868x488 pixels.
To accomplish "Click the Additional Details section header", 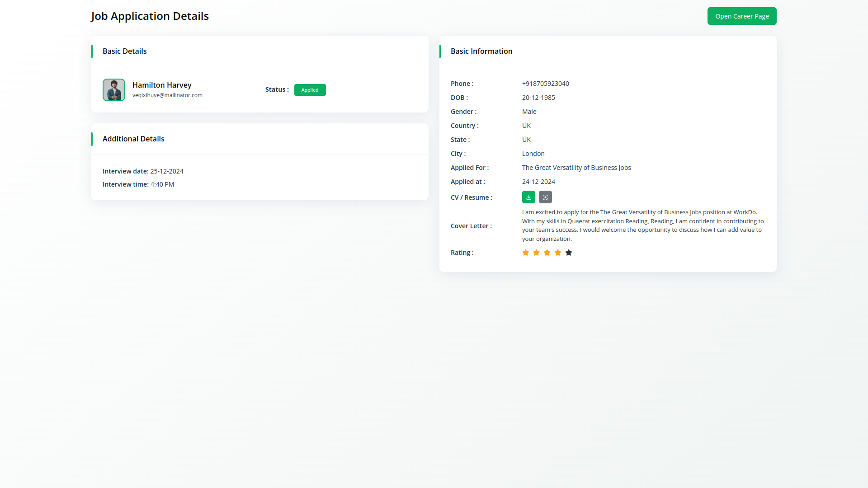I will [x=133, y=139].
